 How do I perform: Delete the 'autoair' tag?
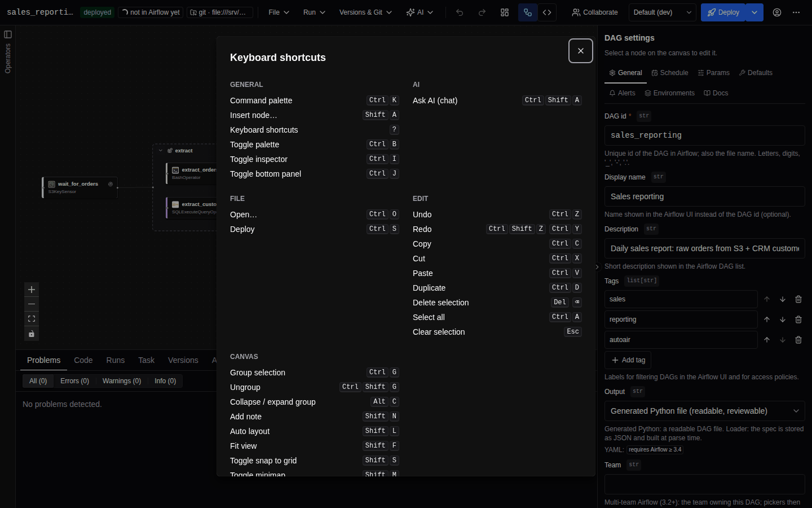(798, 340)
